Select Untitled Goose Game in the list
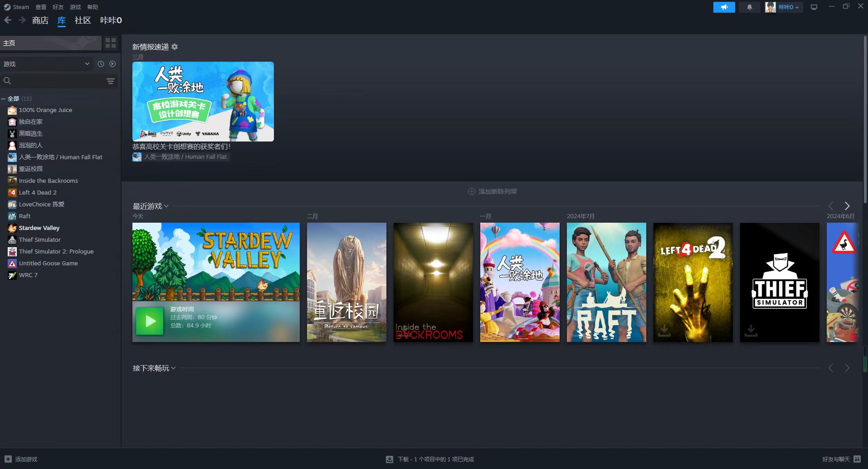868x469 pixels. pos(49,263)
